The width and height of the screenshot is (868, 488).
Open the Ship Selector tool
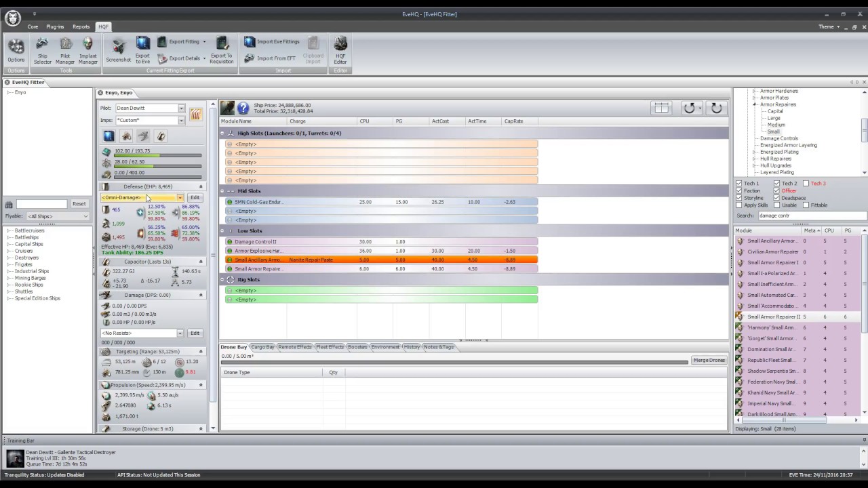click(43, 51)
